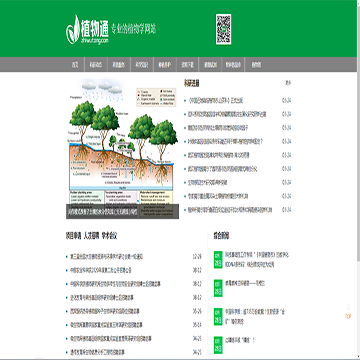This screenshot has width=360, height=360.
Task: Open the last item in the gray navigation bar
Action: coord(256,65)
